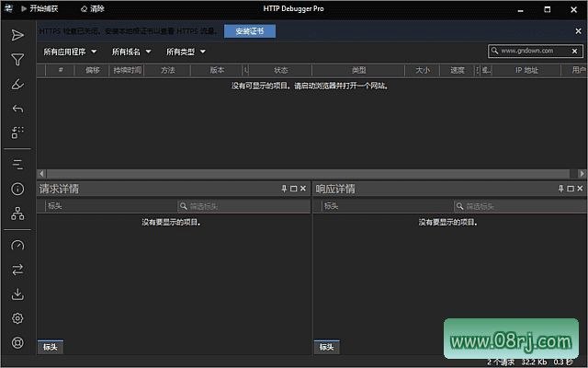Minimize the HTTP Debugger Pro window

click(x=521, y=10)
